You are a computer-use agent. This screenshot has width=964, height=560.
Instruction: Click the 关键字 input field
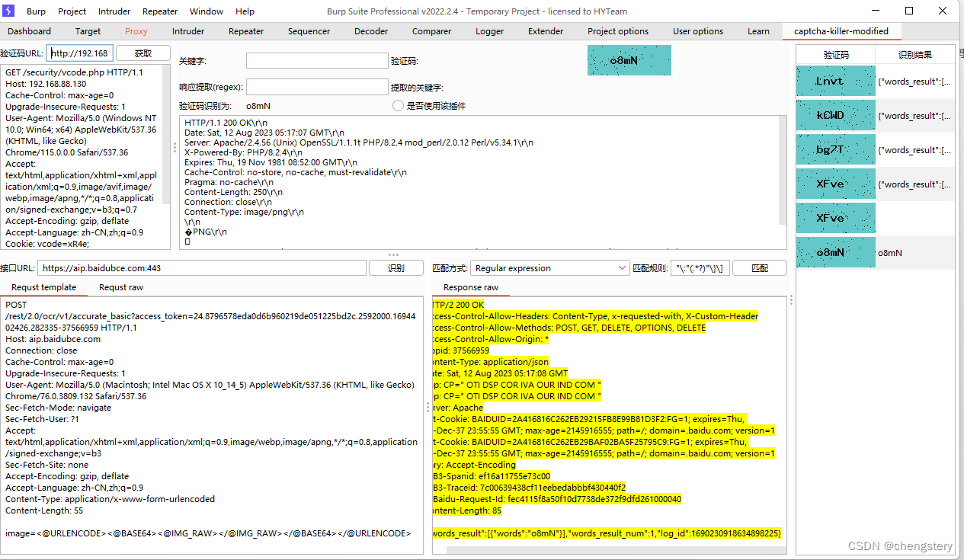[317, 61]
